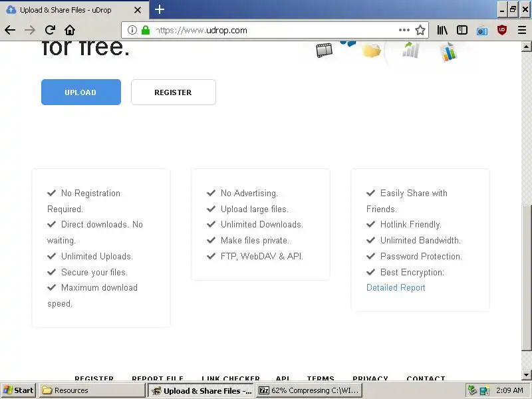The width and height of the screenshot is (532, 399).
Task: Open the Detailed Report link
Action: [396, 287]
